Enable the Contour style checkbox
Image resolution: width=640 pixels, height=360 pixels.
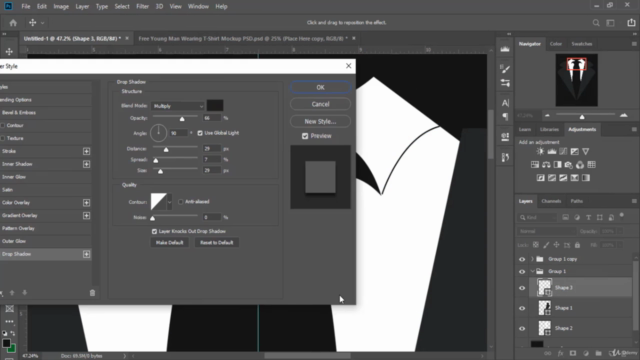2,125
